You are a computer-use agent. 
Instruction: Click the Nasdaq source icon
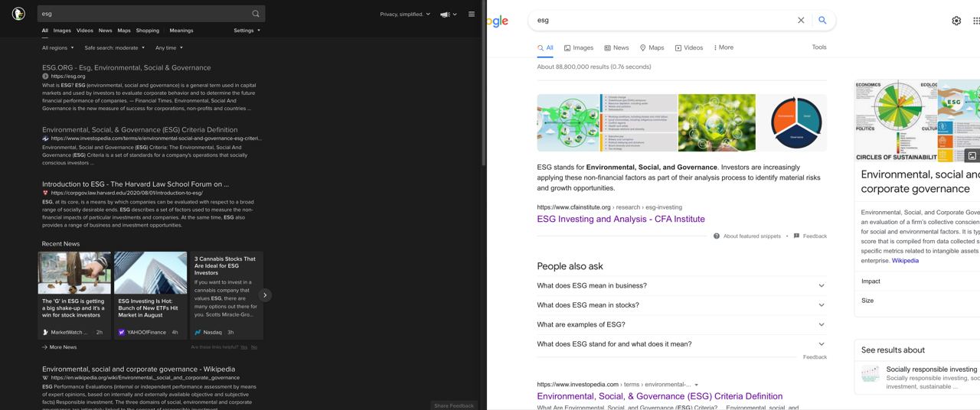(198, 332)
